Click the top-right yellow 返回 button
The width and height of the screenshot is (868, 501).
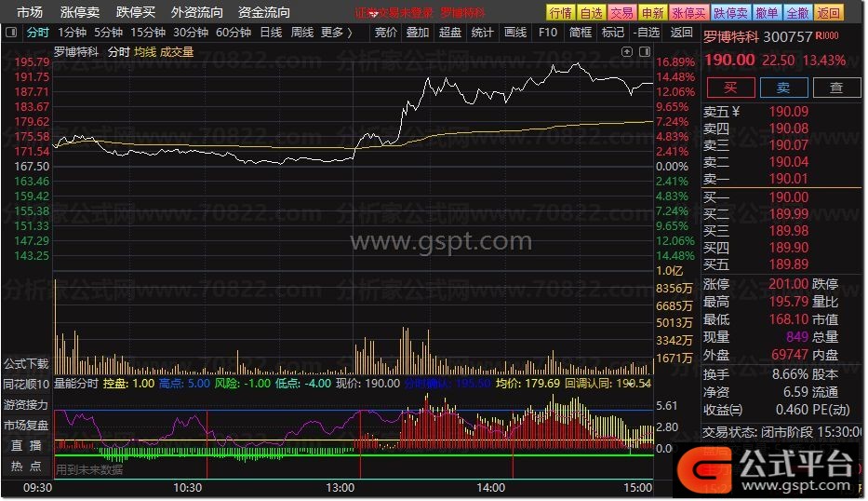point(829,13)
